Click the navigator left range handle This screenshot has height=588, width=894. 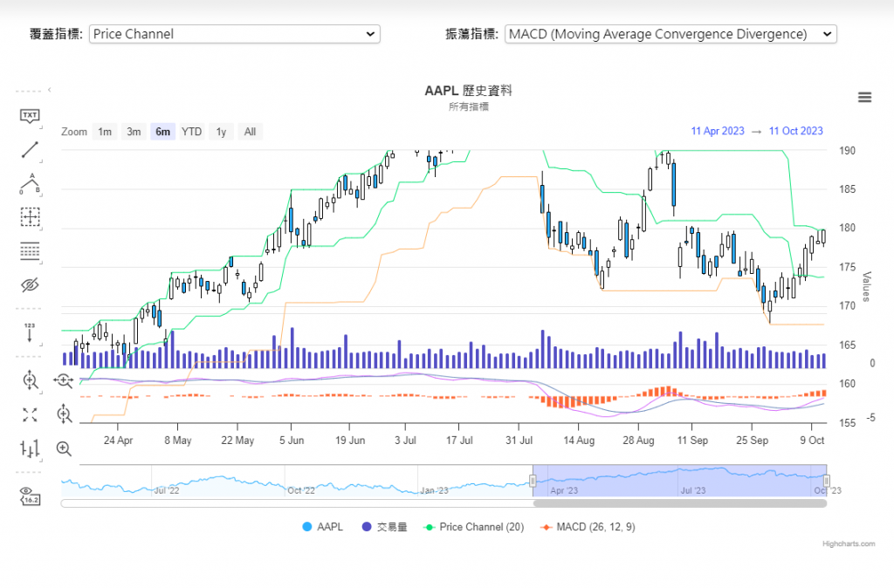[533, 481]
